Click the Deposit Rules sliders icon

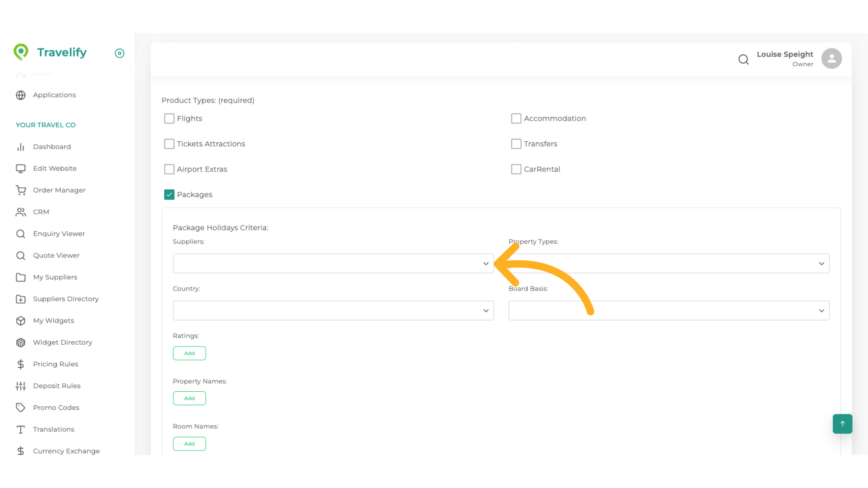[x=21, y=386]
